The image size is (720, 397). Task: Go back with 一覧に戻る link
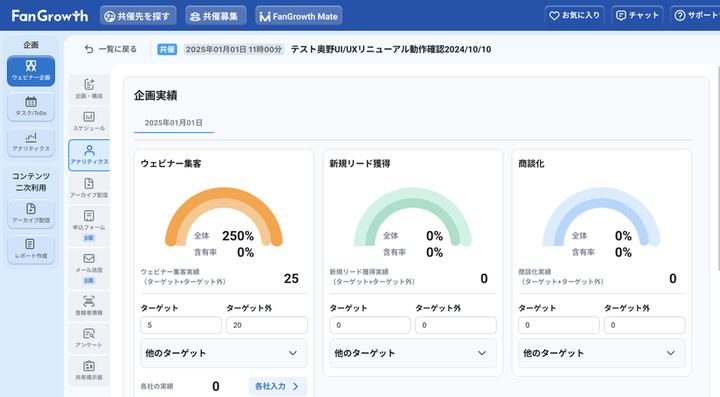click(x=111, y=49)
